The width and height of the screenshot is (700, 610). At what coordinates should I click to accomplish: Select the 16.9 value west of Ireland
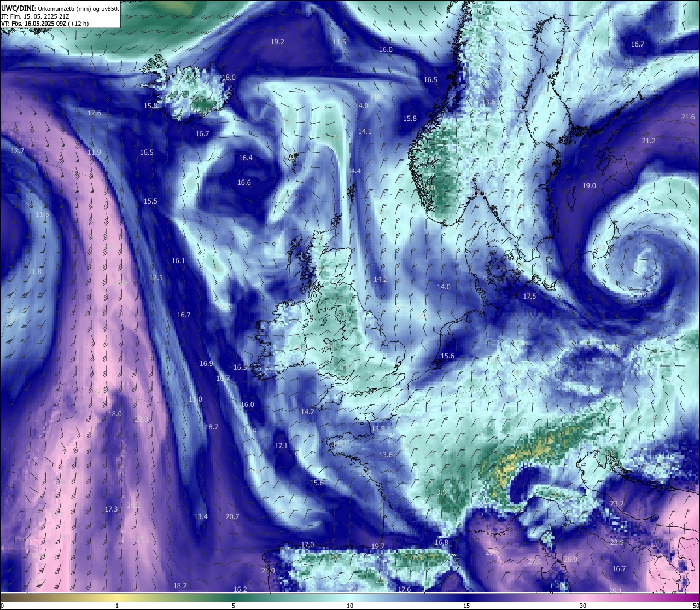(206, 363)
